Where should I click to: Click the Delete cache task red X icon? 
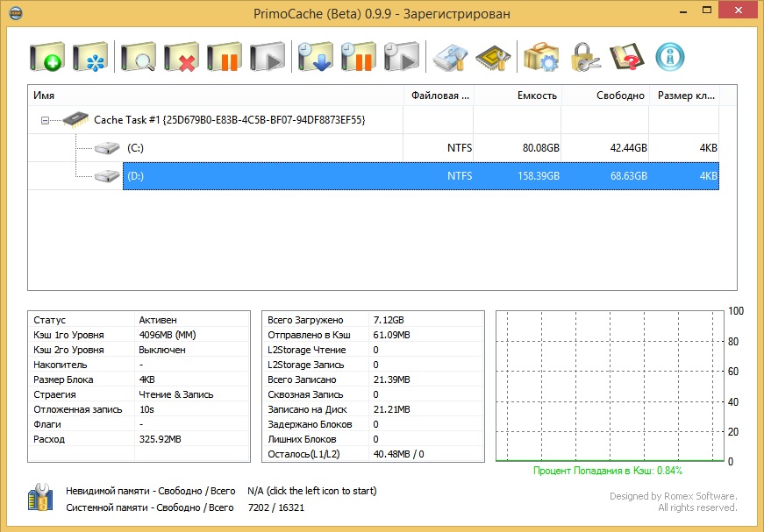coord(182,57)
